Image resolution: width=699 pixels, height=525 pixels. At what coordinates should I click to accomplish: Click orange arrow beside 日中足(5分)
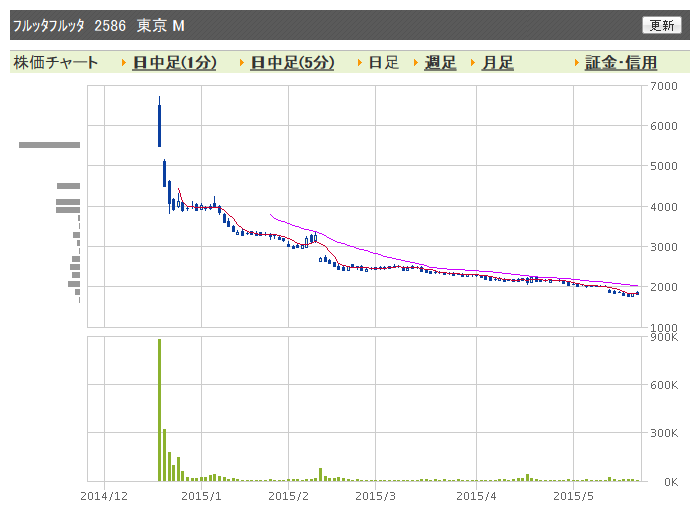(242, 63)
